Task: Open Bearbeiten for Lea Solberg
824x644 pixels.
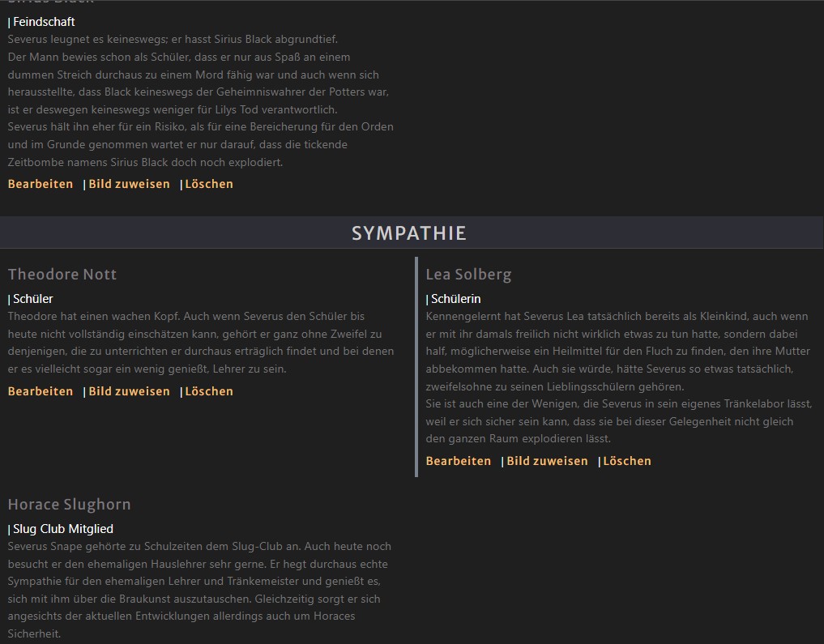Action: point(459,461)
